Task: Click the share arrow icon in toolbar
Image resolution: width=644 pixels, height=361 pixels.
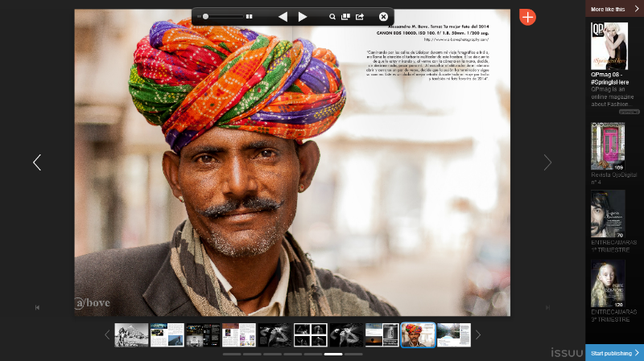Action: pyautogui.click(x=360, y=16)
